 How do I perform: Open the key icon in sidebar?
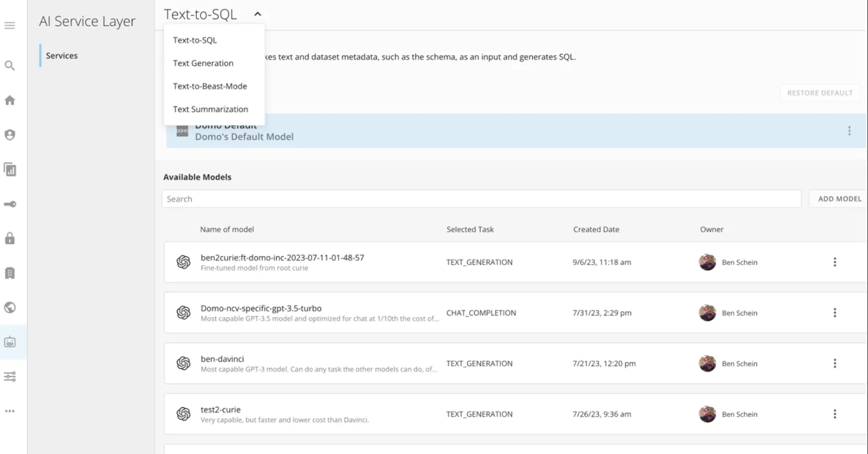[x=10, y=204]
